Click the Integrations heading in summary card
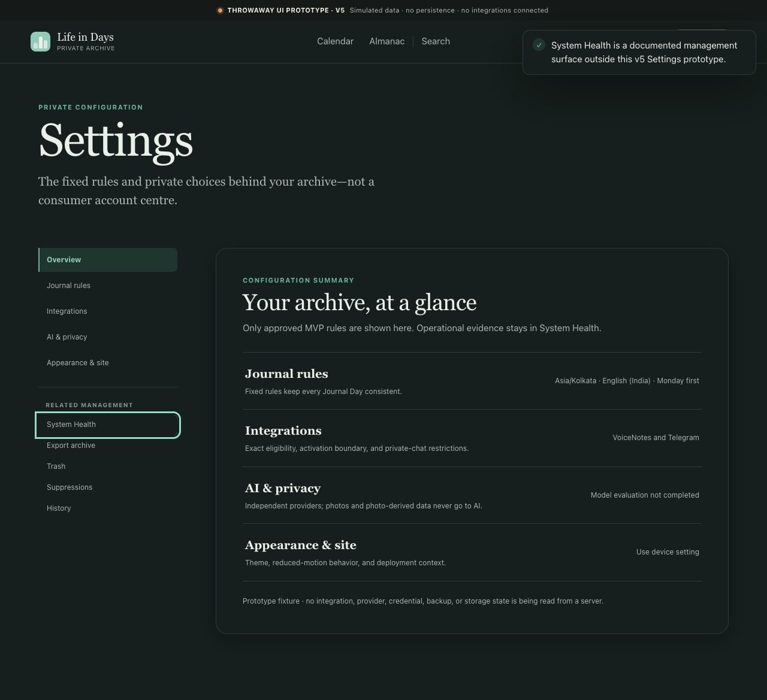The height and width of the screenshot is (700, 767). point(283,431)
